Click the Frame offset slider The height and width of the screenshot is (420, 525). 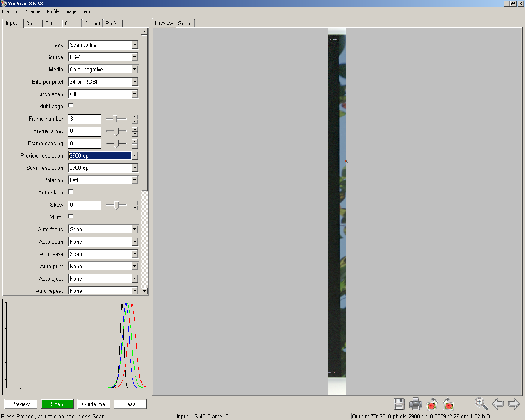point(116,131)
